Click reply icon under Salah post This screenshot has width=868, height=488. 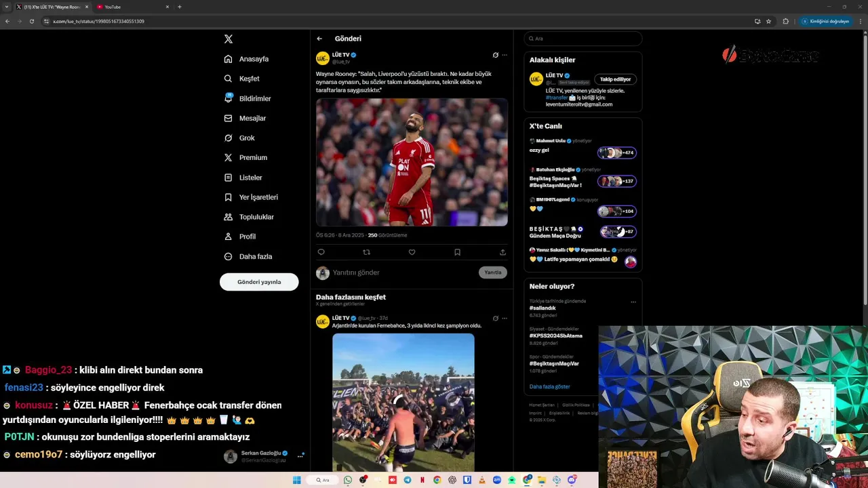pos(321,252)
